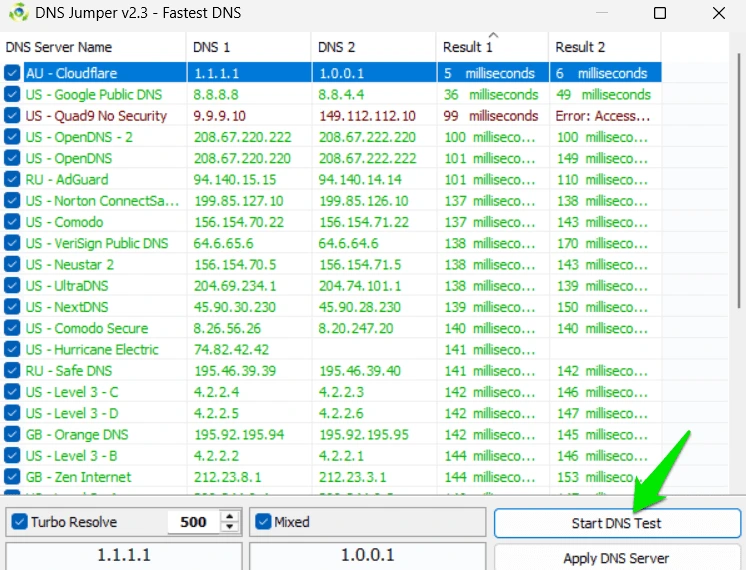Disable the Turbo Resolve checkbox
Screen dimensions: 746x570
pyautogui.click(x=20, y=521)
